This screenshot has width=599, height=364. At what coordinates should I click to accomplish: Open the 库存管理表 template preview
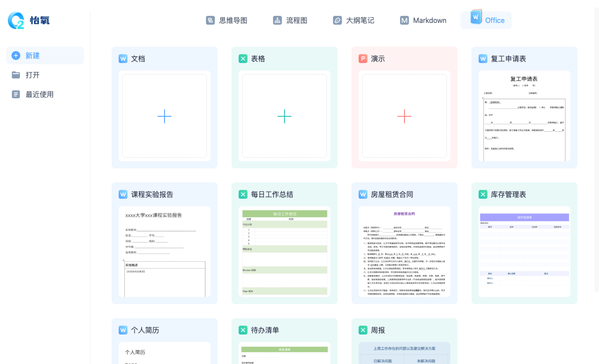[524, 252]
